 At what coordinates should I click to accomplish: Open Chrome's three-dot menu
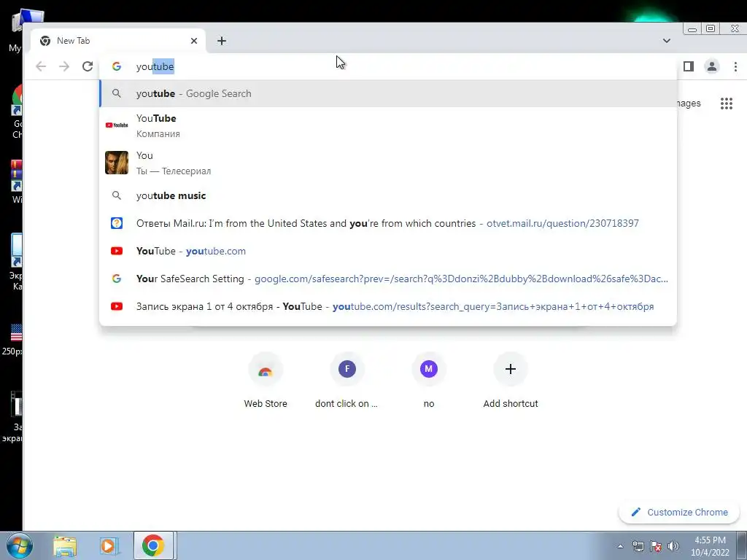(x=735, y=66)
